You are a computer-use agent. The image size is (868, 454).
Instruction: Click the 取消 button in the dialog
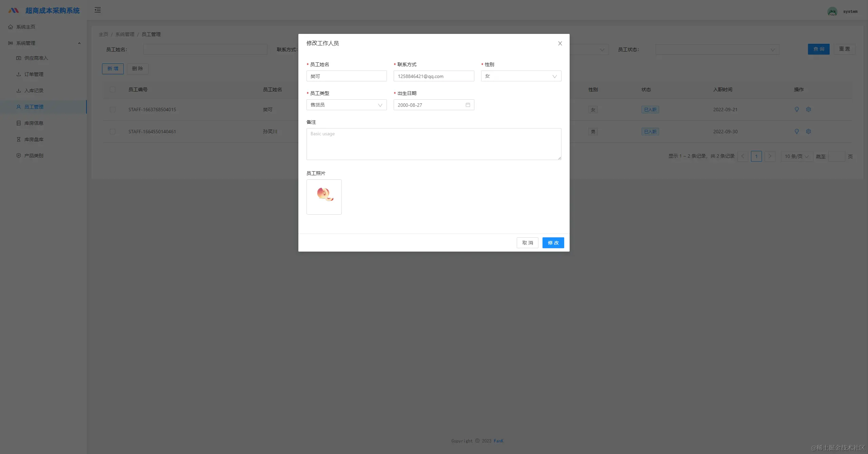point(527,243)
